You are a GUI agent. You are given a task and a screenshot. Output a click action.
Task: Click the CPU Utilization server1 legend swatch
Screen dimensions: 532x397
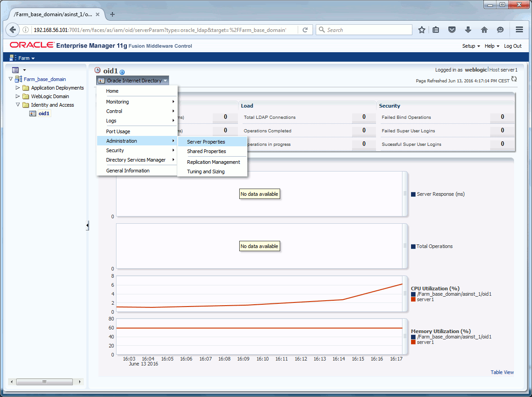pos(413,299)
